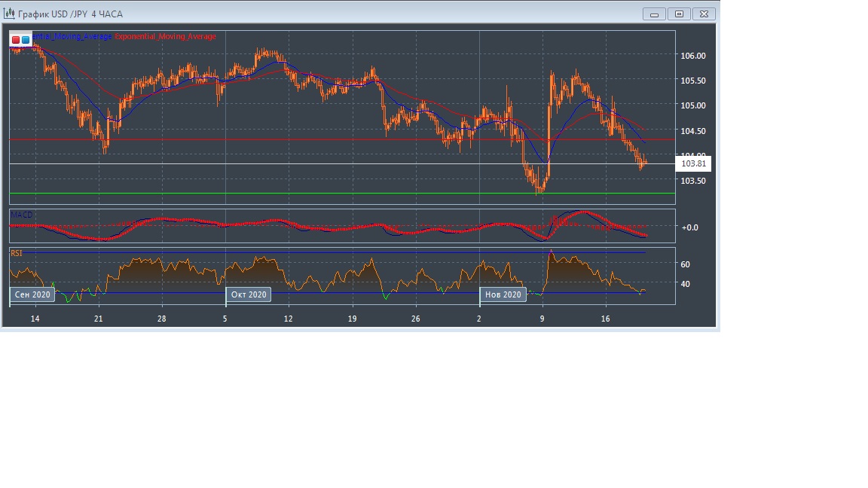Jump to the Окт 2020 month marker
This screenshot has width=868, height=488.
click(x=249, y=294)
